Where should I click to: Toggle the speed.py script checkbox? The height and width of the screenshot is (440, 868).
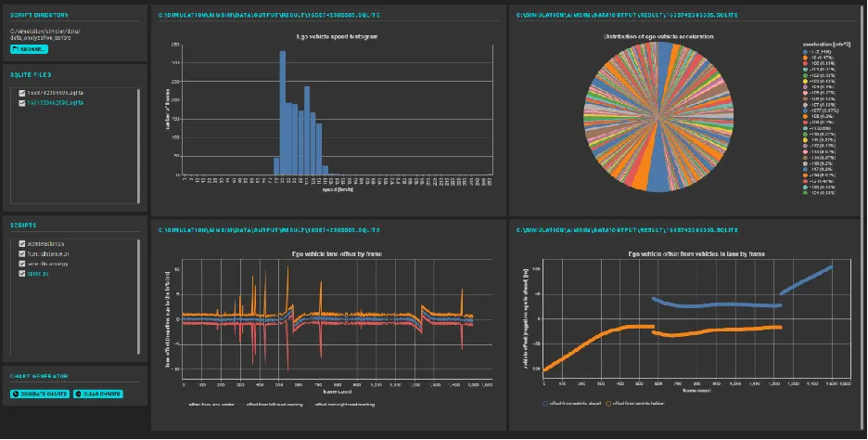[x=21, y=275]
